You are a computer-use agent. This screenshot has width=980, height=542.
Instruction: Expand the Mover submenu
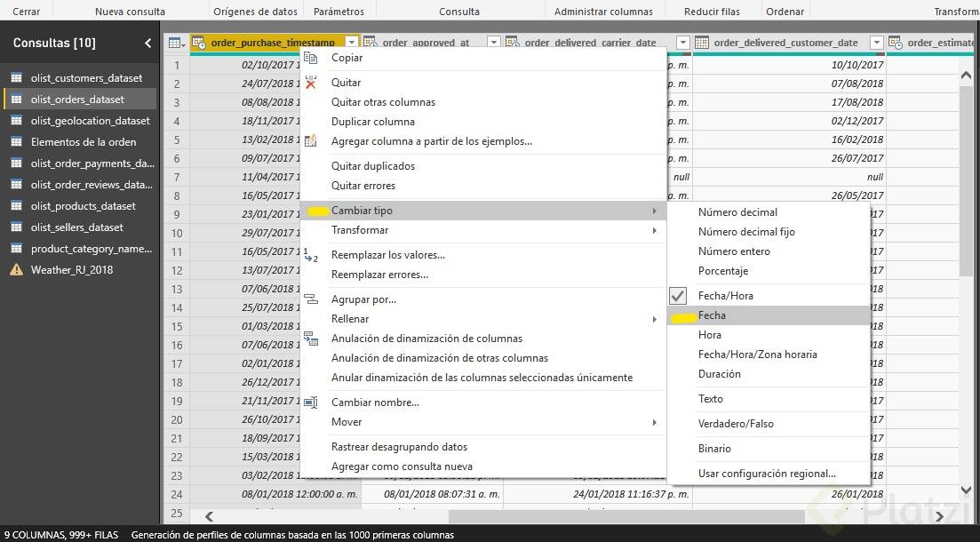(x=483, y=422)
